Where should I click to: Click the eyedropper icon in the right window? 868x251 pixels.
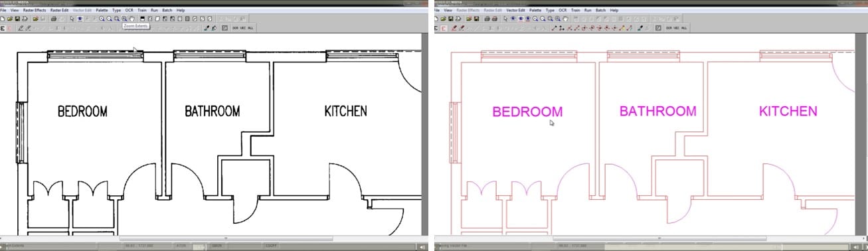pos(640,28)
